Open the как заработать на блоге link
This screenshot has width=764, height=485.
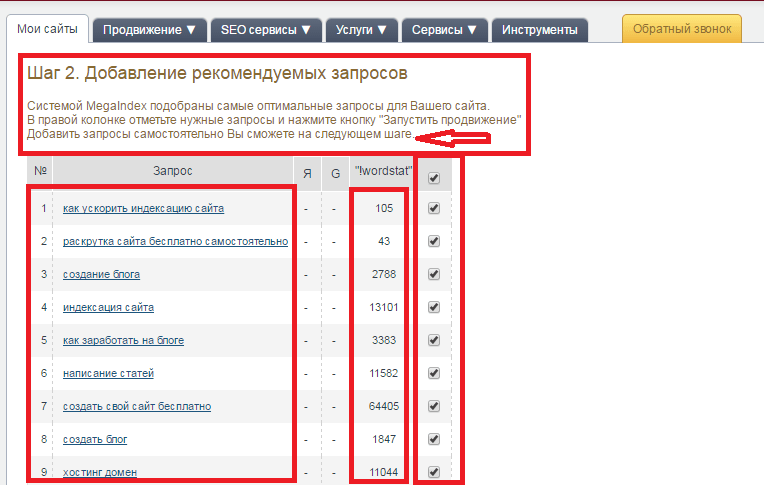[x=123, y=341]
